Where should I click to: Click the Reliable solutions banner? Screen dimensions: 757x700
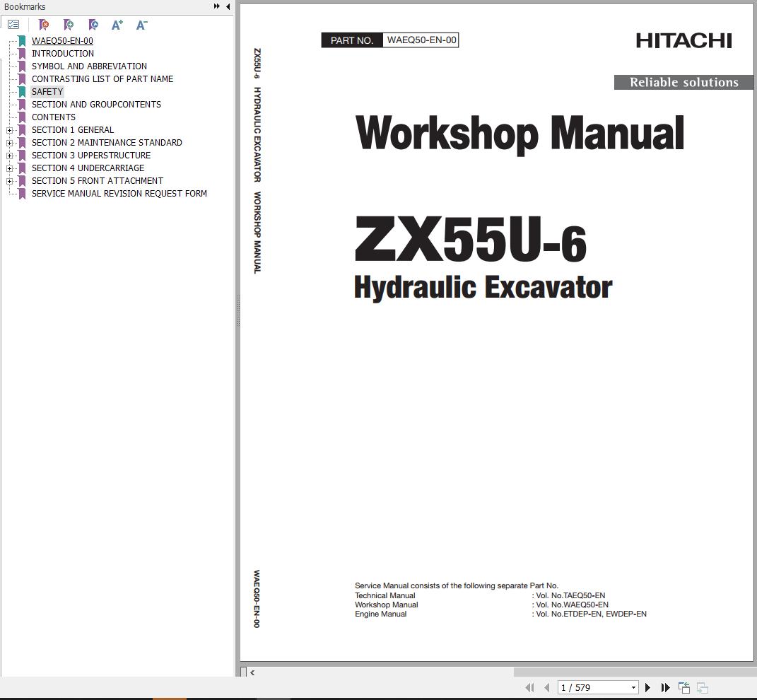pos(683,82)
